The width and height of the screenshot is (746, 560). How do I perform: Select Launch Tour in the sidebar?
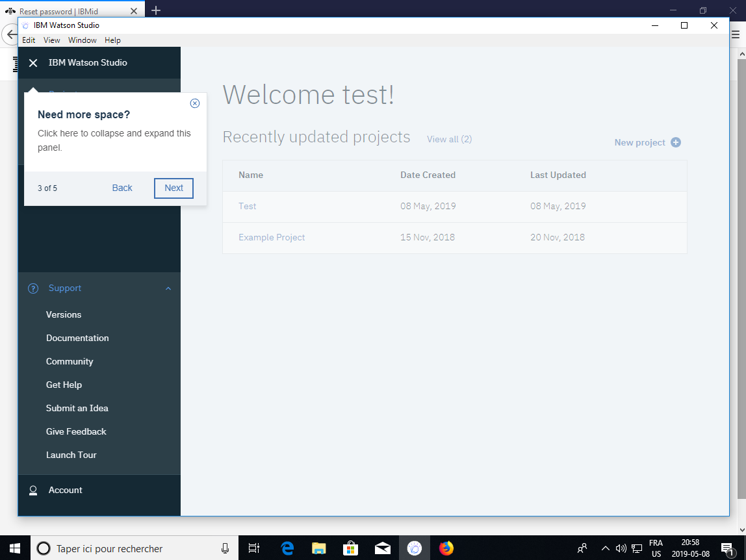(71, 455)
